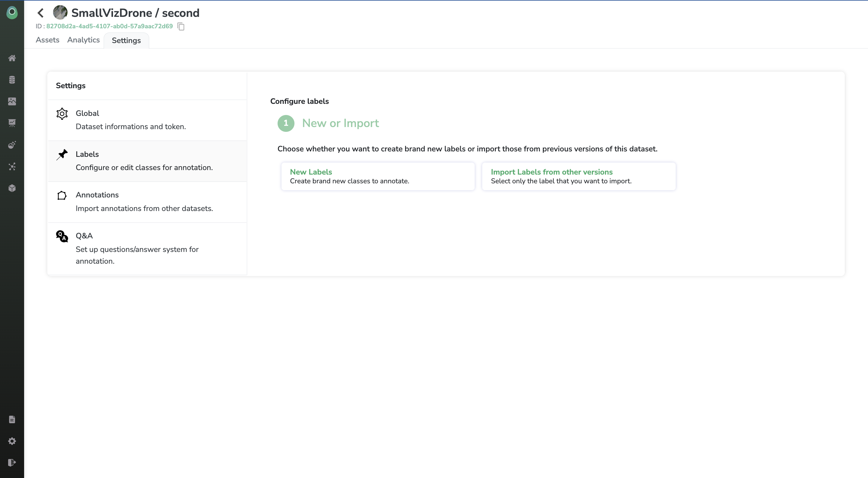The width and height of the screenshot is (868, 478).
Task: Open the settings gear in the sidebar bottom
Action: point(12,441)
